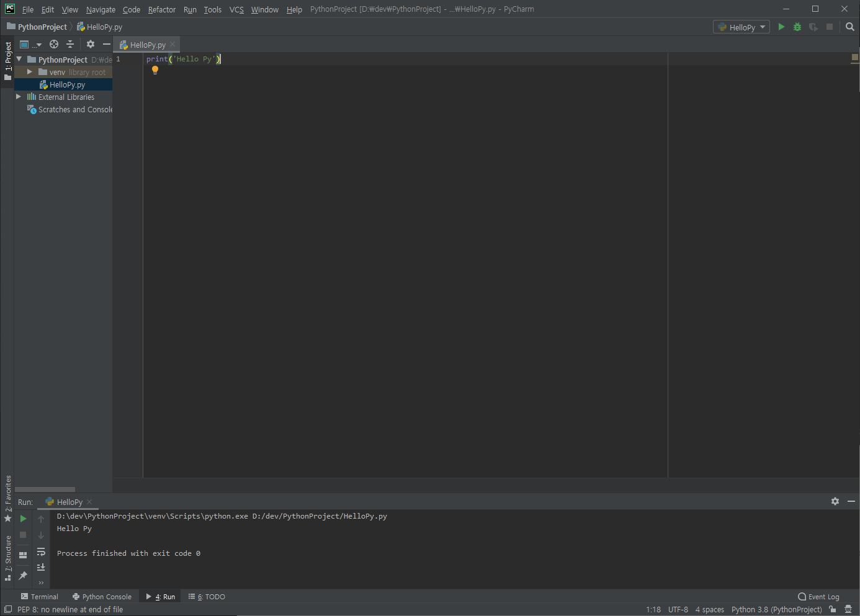Expand the venv folder
Image resolution: width=860 pixels, height=616 pixels.
[29, 72]
